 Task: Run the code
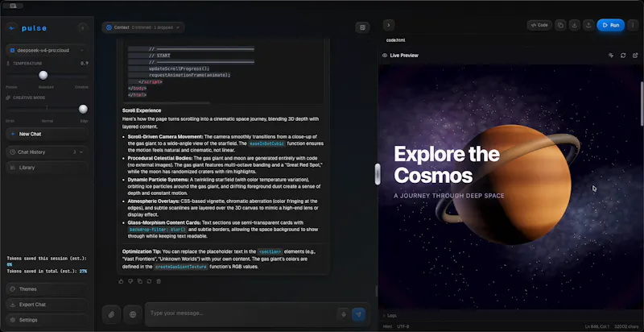pyautogui.click(x=611, y=25)
